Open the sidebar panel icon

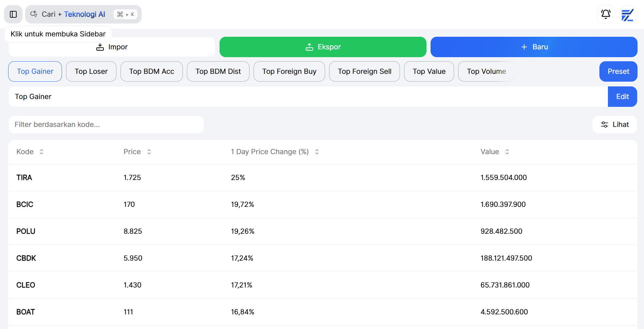click(13, 14)
